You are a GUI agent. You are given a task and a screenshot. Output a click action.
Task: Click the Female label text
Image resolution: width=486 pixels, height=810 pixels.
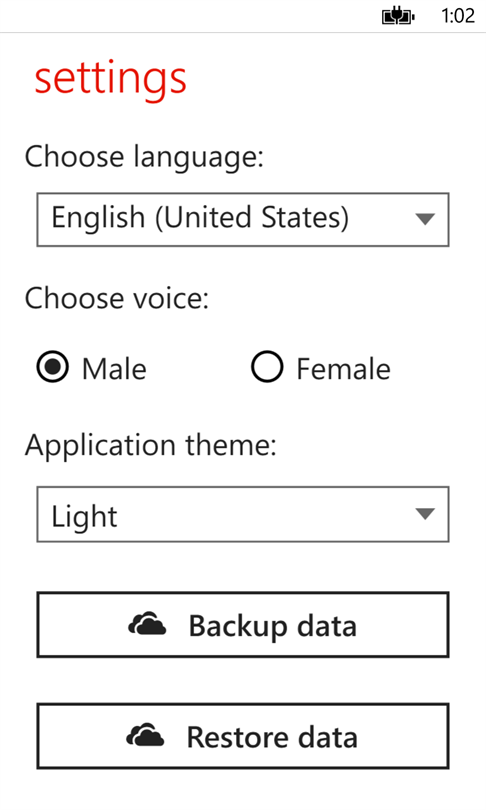point(343,369)
